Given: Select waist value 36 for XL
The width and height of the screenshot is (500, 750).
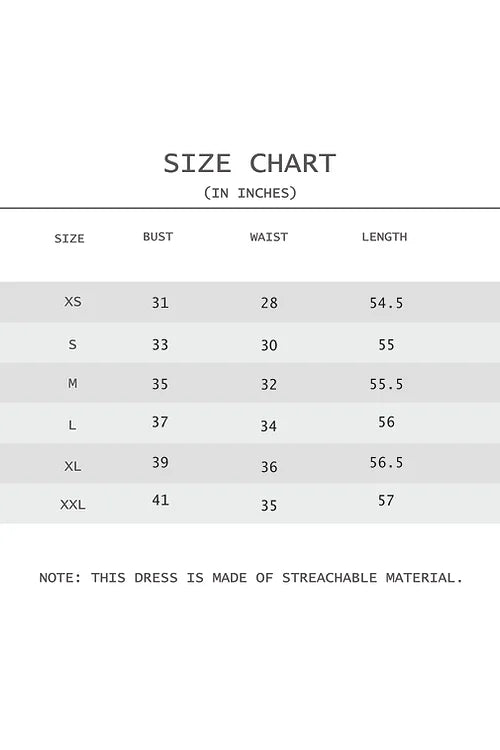Looking at the screenshot, I should click(x=269, y=467).
